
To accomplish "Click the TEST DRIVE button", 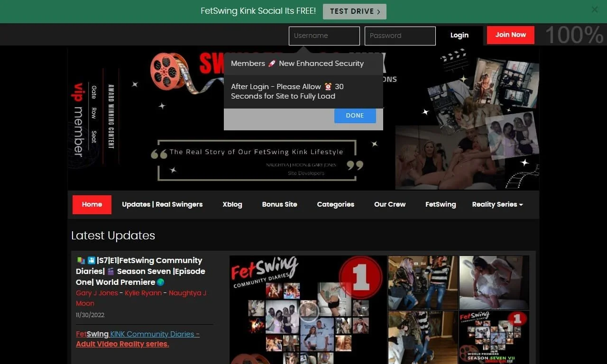I will click(355, 11).
